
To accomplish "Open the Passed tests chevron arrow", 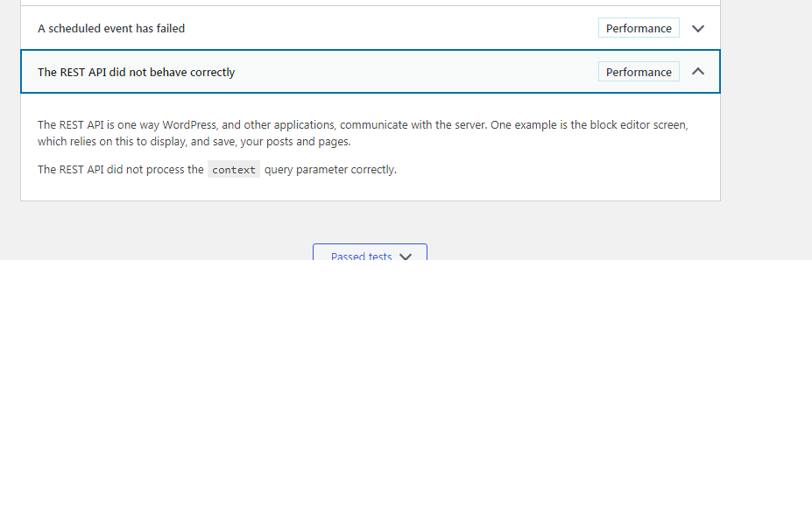I will 406,257.
